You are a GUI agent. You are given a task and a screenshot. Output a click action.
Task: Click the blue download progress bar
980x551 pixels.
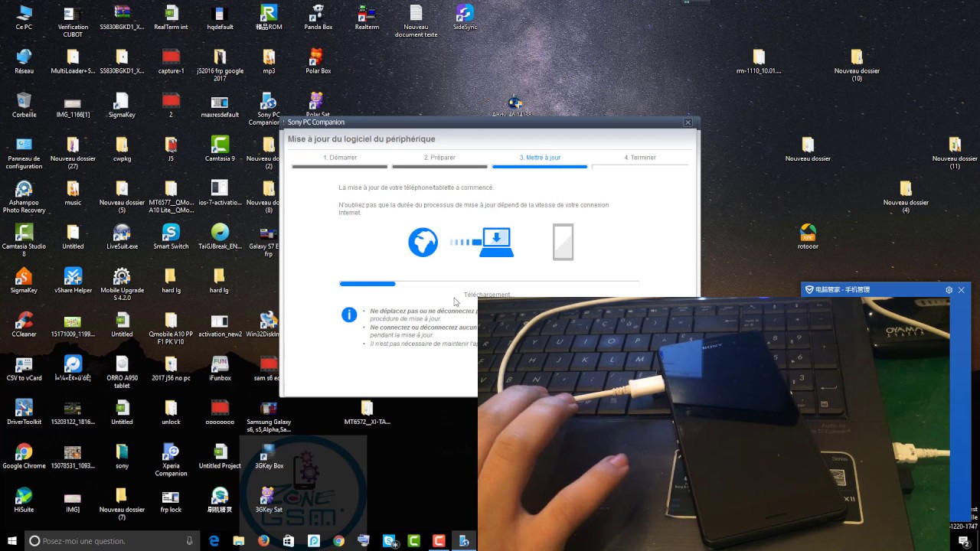tap(367, 284)
